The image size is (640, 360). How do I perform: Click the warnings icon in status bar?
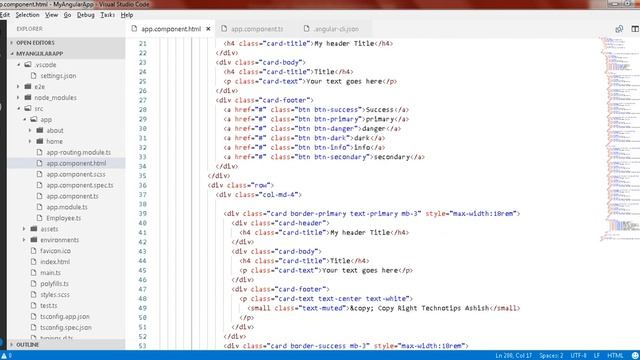click(4, 356)
